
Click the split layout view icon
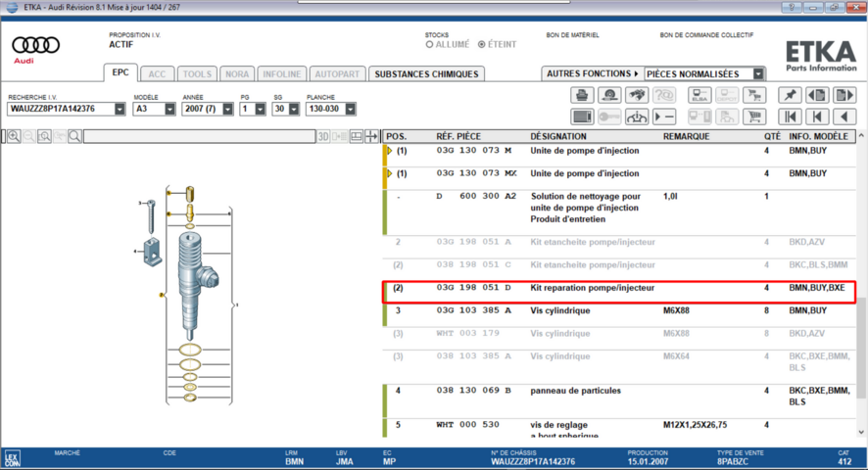(x=356, y=136)
